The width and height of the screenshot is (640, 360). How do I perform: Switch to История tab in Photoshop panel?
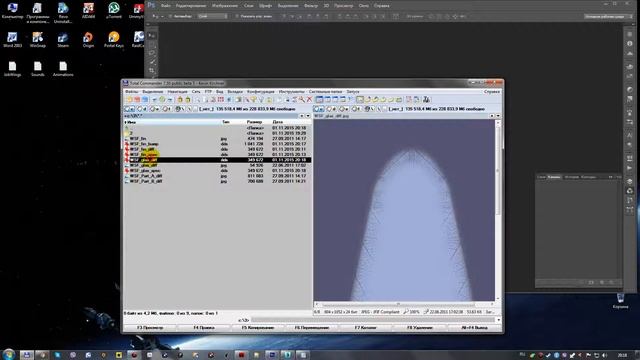point(571,177)
